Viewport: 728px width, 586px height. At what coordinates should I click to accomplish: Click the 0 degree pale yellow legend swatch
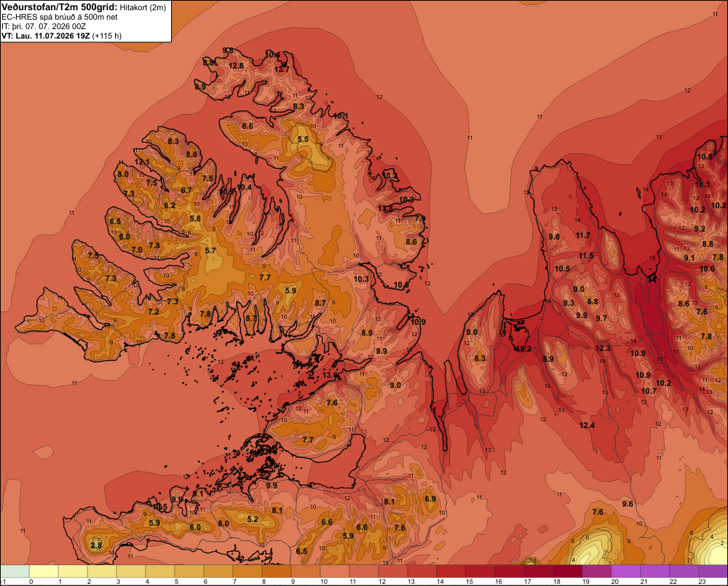pos(44,571)
